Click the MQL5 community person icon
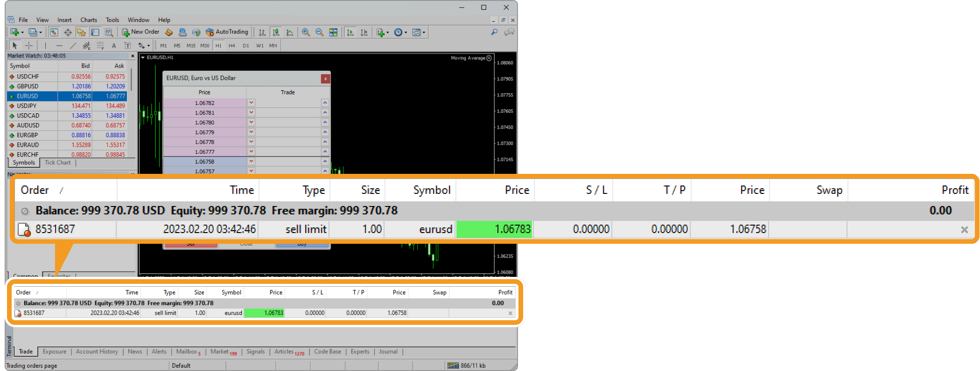The image size is (980, 371). pos(182,32)
